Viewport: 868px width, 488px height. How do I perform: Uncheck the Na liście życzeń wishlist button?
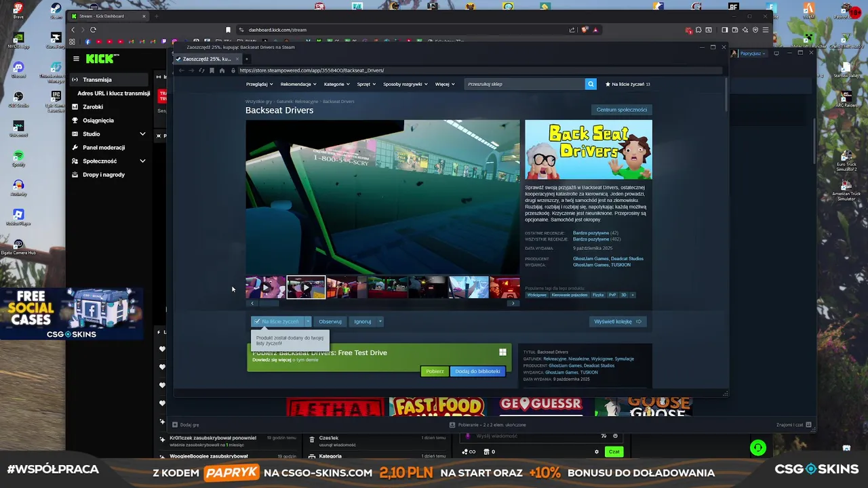click(x=277, y=321)
